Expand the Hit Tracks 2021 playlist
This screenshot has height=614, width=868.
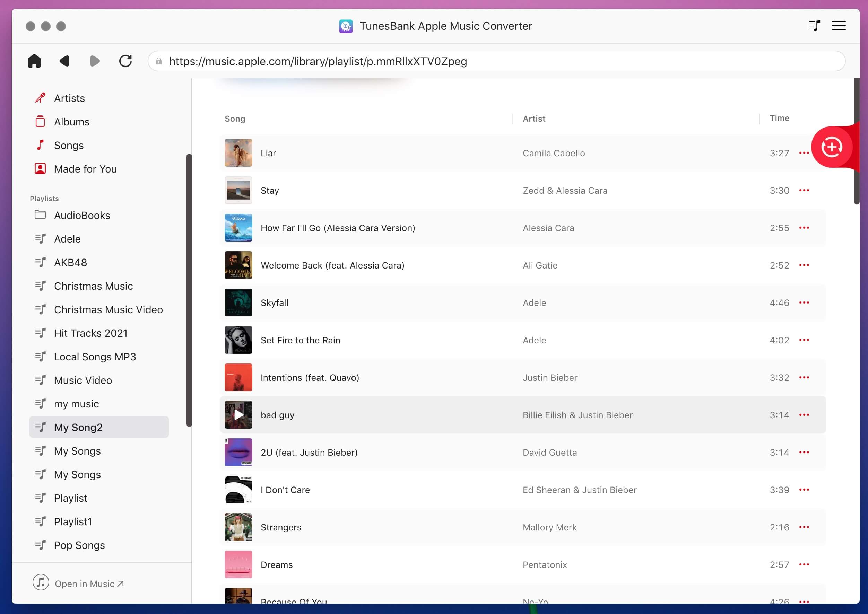[x=90, y=332]
